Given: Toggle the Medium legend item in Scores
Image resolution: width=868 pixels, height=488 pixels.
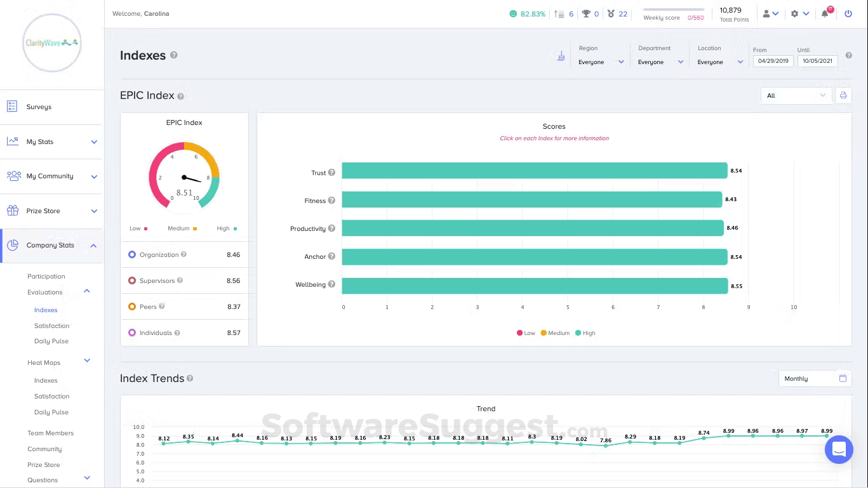Looking at the screenshot, I should tap(555, 333).
